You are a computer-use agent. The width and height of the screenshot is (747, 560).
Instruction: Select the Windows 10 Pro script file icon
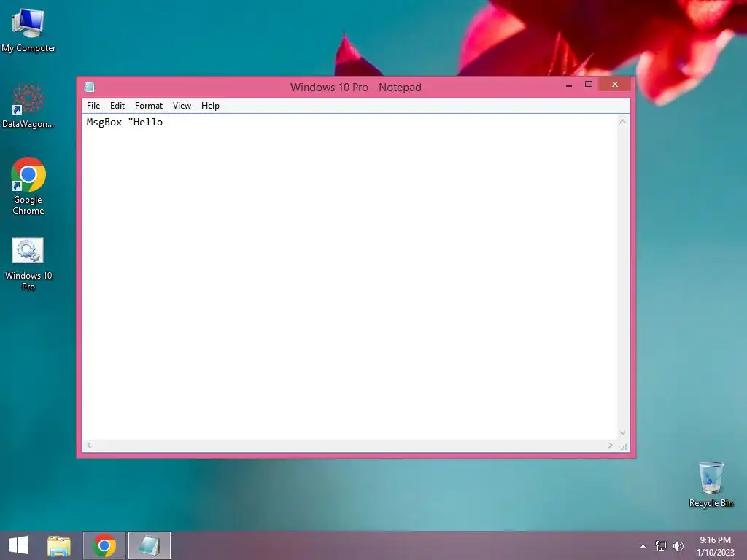pos(28,263)
